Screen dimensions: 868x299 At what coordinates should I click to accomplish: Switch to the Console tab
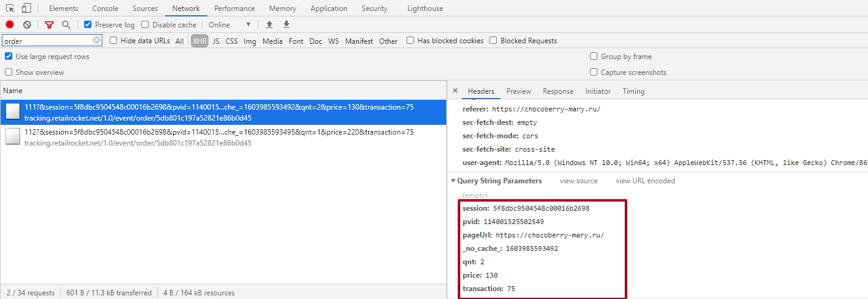pos(105,9)
